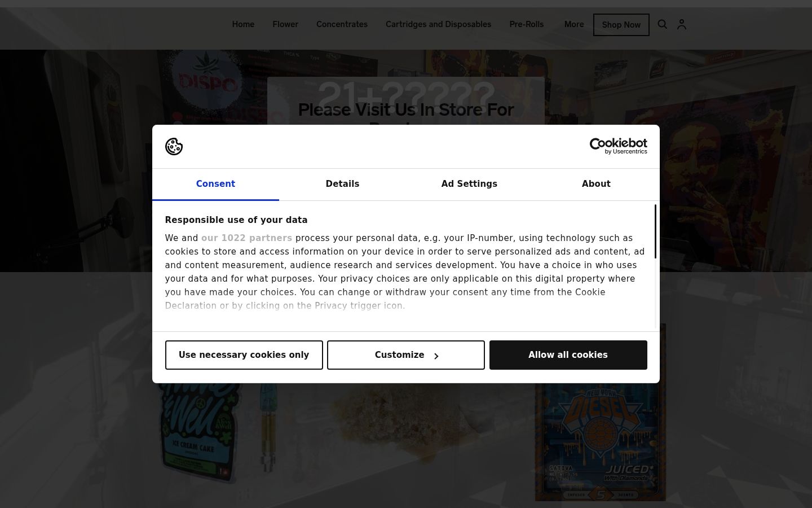The image size is (812, 508).
Task: Click the Shop Now button
Action: [x=621, y=25]
